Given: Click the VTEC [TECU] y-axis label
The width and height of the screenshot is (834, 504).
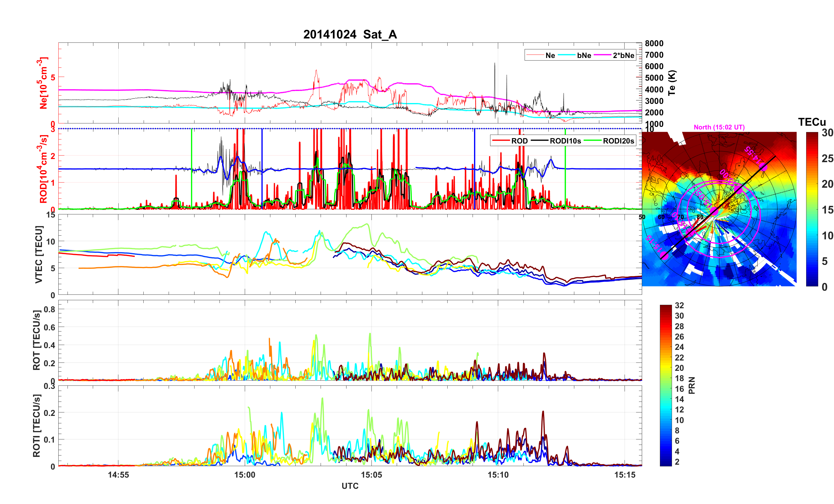Looking at the screenshot, I should coord(39,254).
